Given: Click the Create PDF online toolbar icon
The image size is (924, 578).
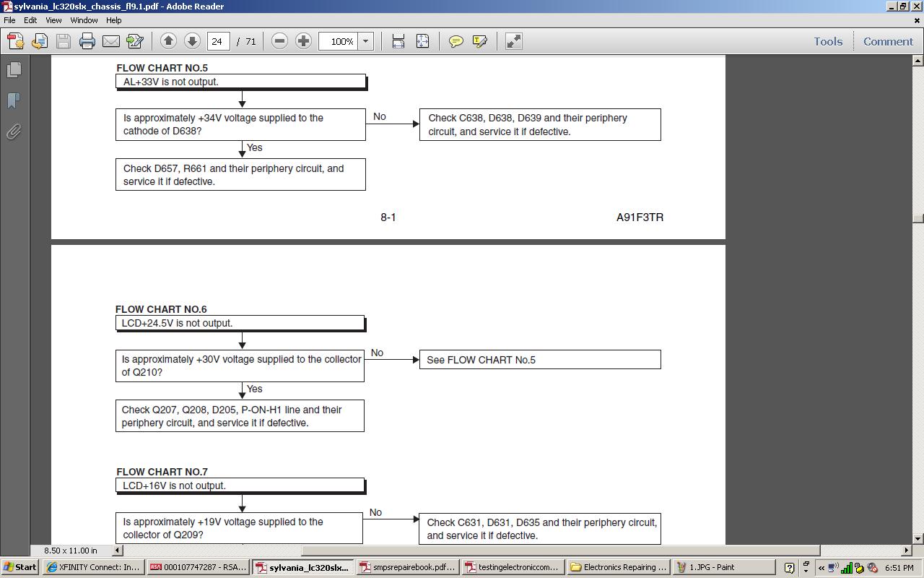Looking at the screenshot, I should click(15, 41).
